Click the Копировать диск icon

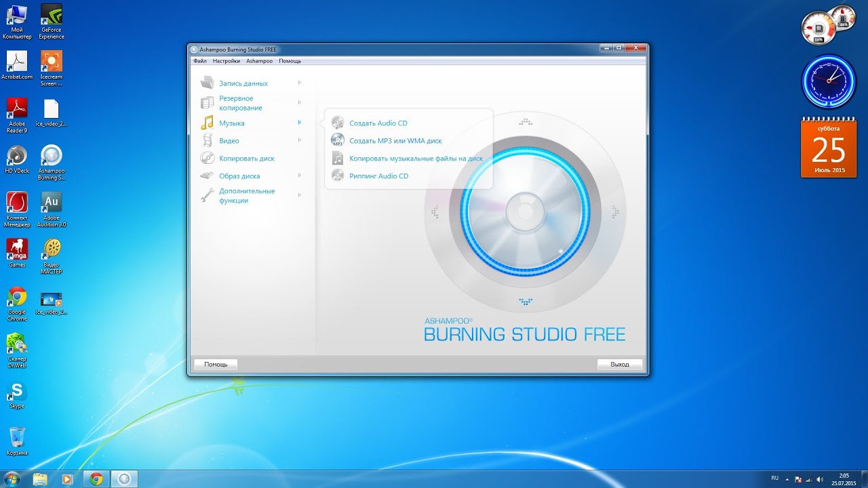208,158
